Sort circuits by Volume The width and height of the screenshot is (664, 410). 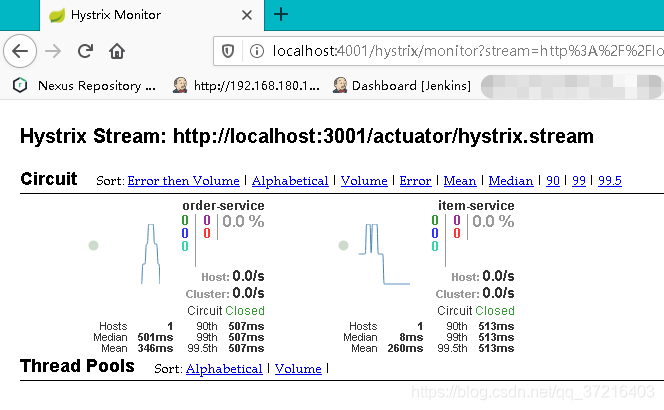pyautogui.click(x=364, y=181)
